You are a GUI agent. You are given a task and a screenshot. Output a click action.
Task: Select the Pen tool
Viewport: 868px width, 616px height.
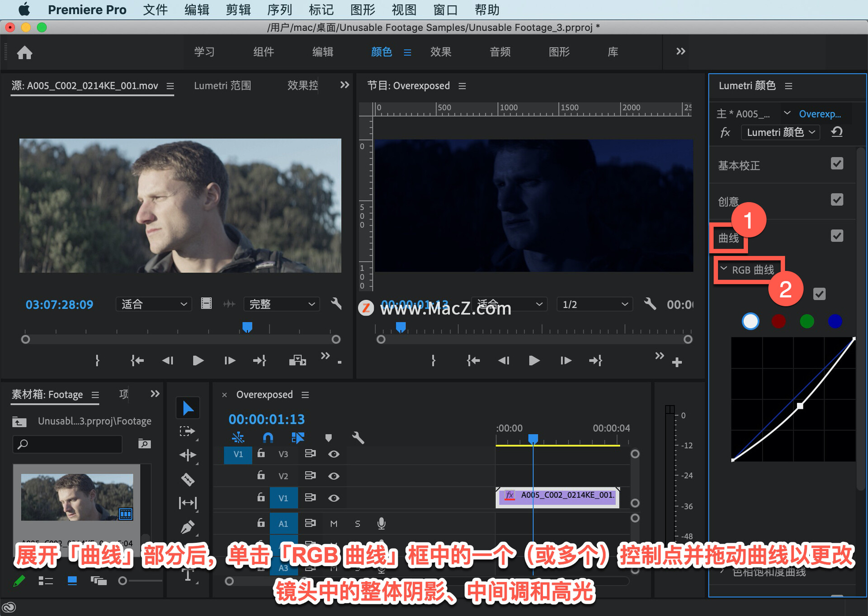(188, 527)
